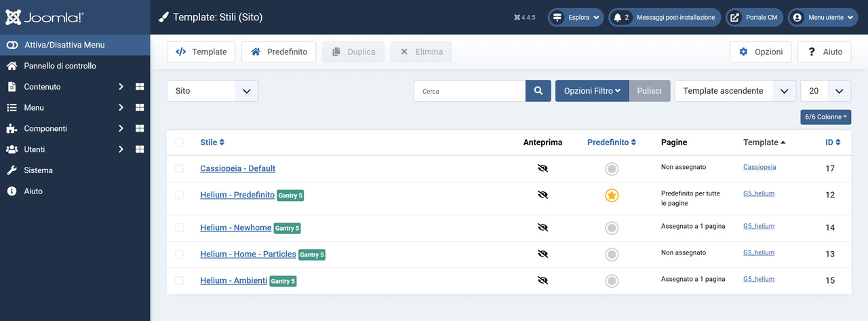Click preview eye icon for Helium - Predefinito
The image size is (868, 321).
coord(542,195)
